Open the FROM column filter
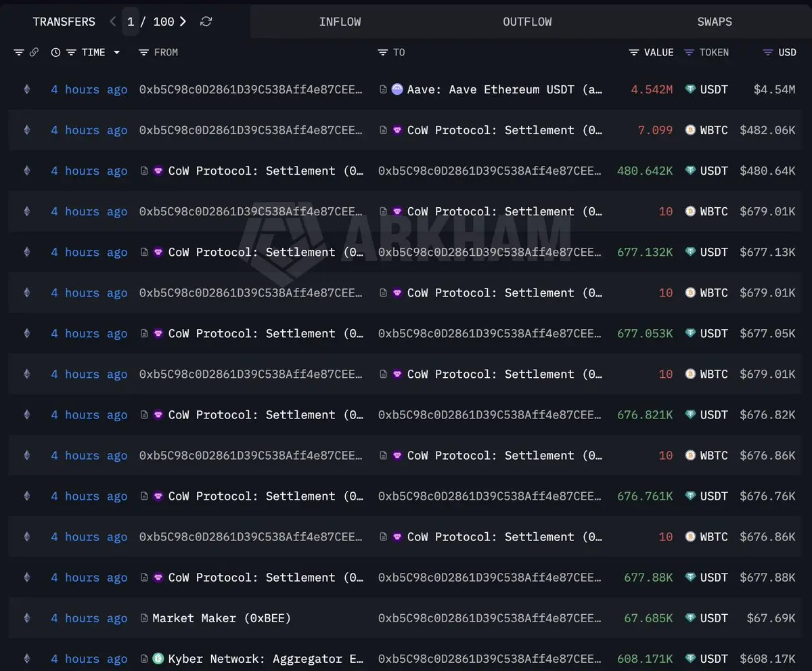The width and height of the screenshot is (812, 671). tap(143, 52)
